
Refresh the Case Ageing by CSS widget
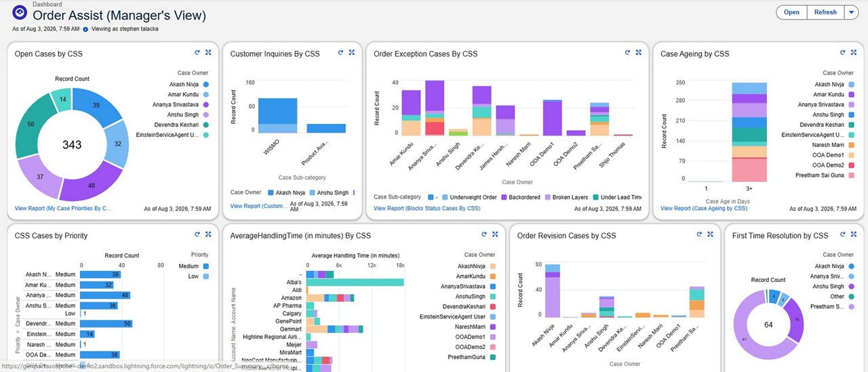842,52
